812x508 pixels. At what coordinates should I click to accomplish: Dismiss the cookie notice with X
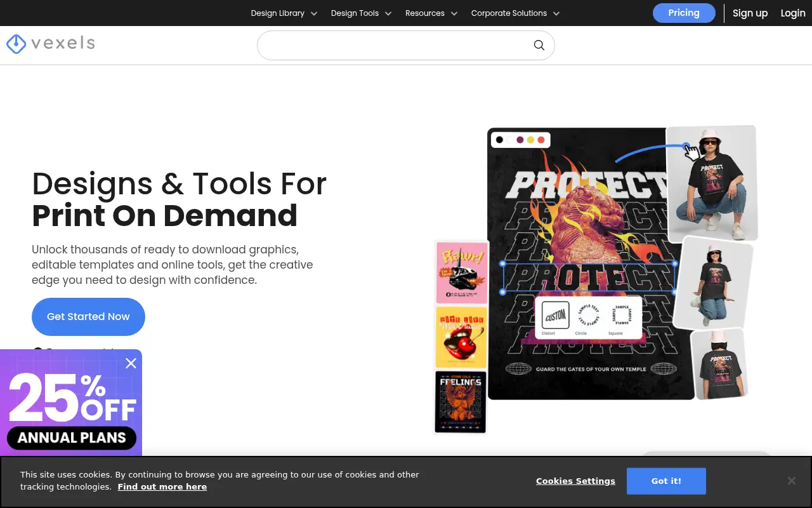[x=791, y=481]
